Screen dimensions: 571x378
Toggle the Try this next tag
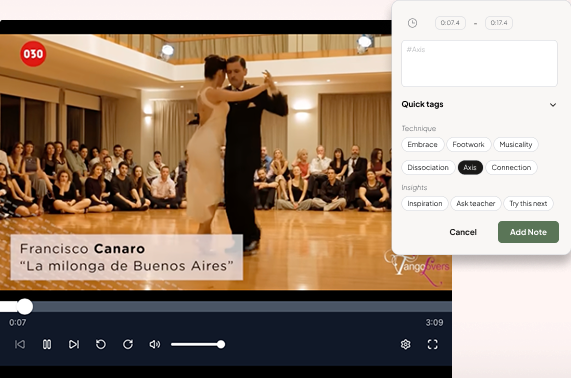[x=528, y=204]
